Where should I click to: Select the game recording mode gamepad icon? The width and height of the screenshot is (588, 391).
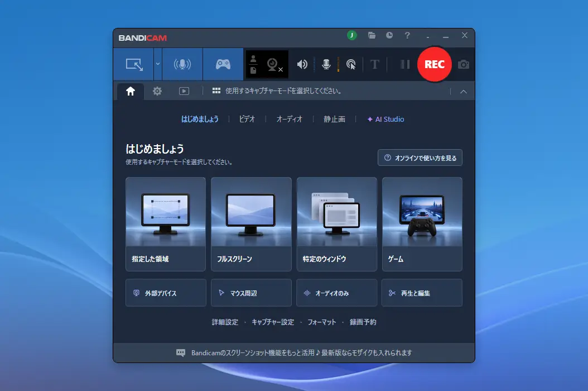(x=223, y=64)
